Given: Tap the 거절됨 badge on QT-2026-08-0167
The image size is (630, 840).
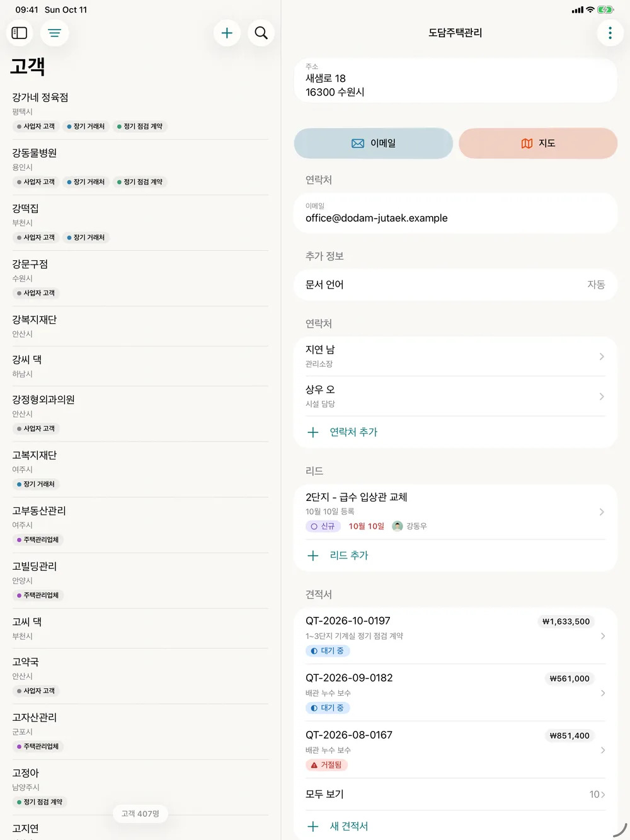Looking at the screenshot, I should click(326, 765).
